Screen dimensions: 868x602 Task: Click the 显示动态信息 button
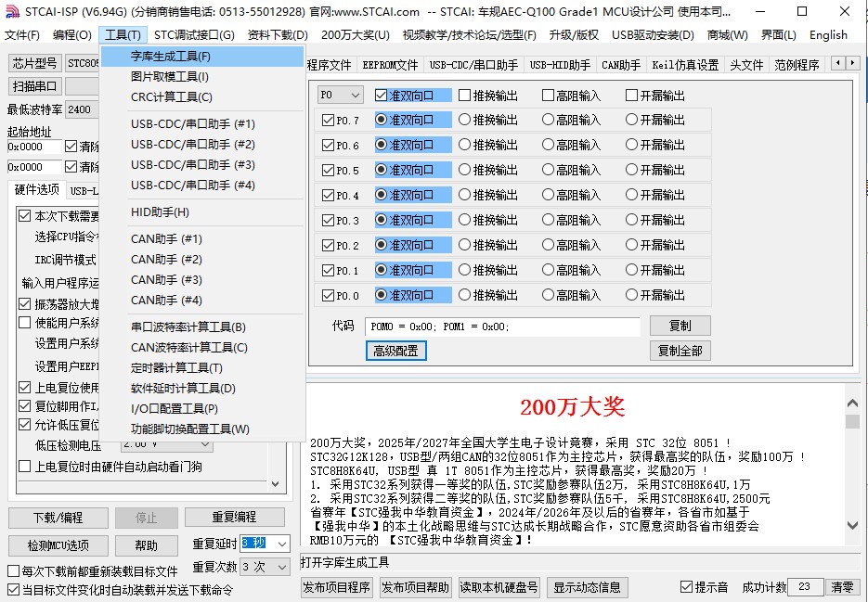point(587,587)
